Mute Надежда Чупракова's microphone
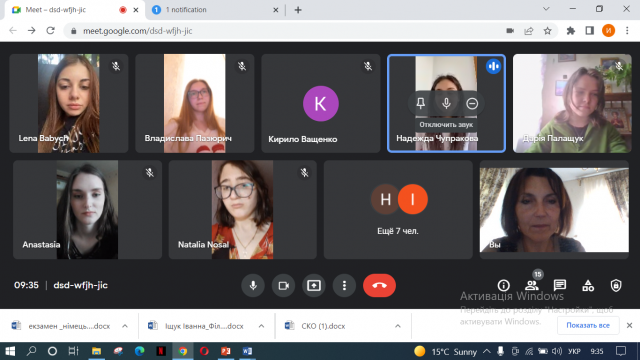640x360 pixels. click(446, 103)
